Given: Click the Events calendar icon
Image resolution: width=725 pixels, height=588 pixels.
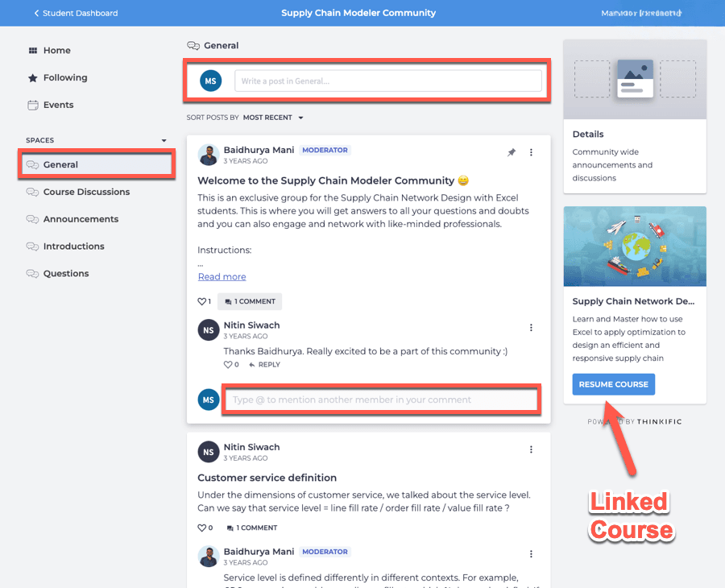Looking at the screenshot, I should click(x=33, y=106).
